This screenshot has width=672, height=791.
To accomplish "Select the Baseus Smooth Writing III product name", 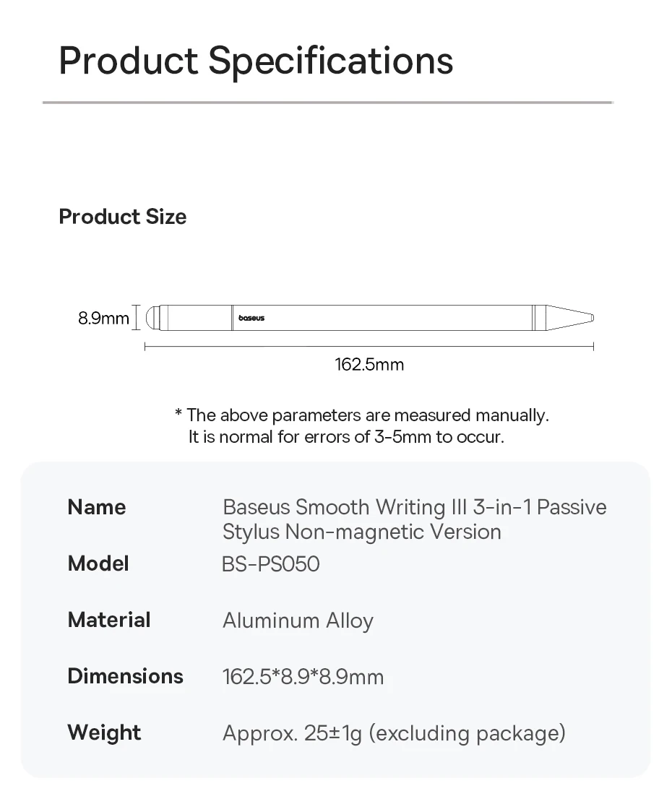I will pos(414,519).
